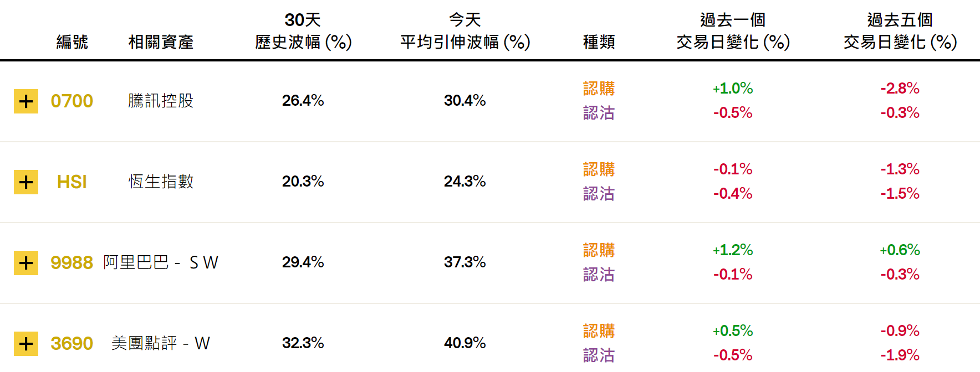Expand the 9988 Alibaba row plus icon
The width and height of the screenshot is (980, 372).
coord(26,263)
